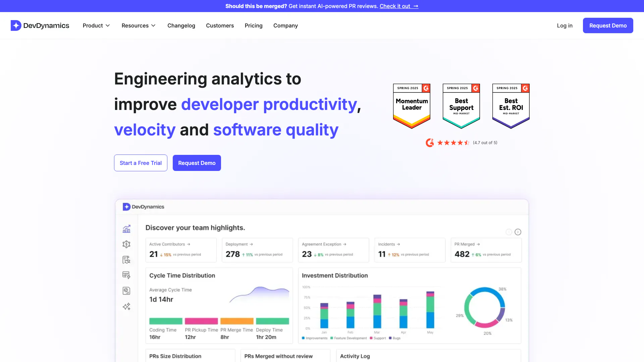The width and height of the screenshot is (644, 362).
Task: Click the next arrow in team highlights
Action: coord(518,232)
